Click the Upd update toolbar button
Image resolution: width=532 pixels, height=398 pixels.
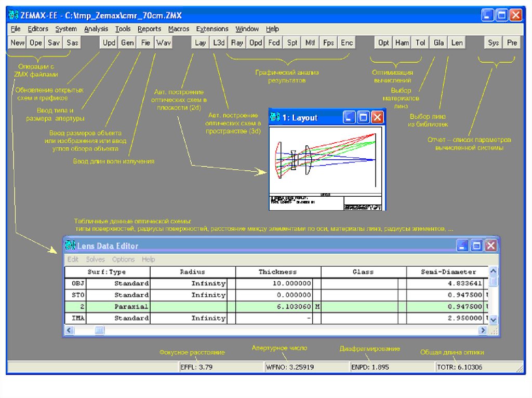click(x=109, y=43)
